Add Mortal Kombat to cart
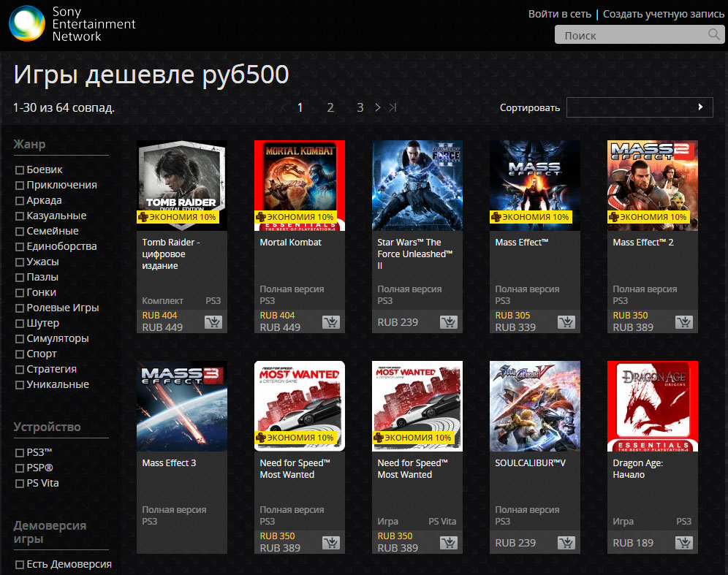 (x=331, y=322)
